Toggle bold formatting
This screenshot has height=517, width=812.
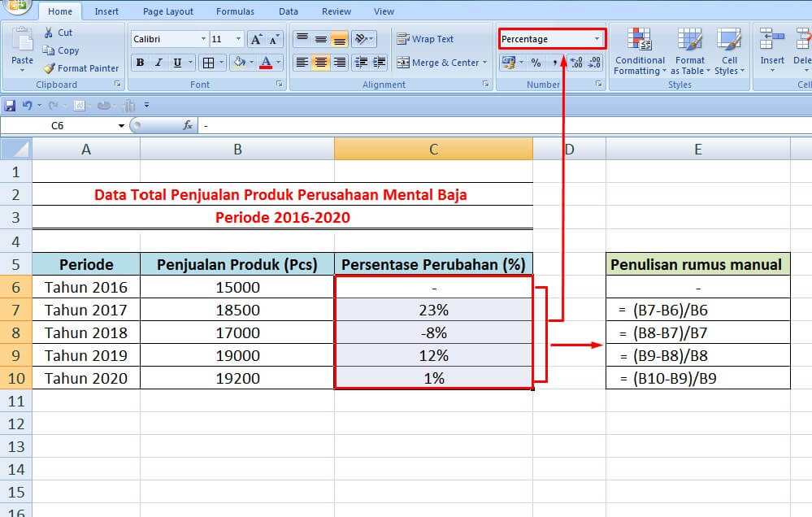click(x=139, y=62)
